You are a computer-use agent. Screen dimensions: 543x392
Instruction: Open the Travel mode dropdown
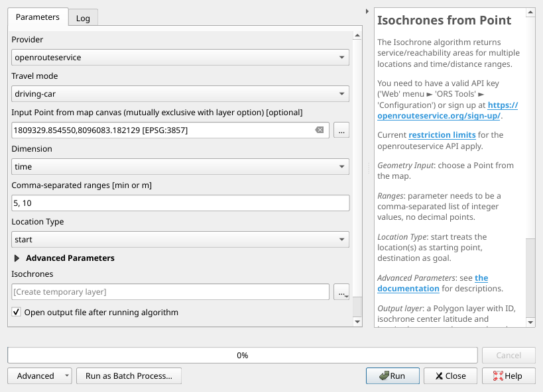(x=180, y=94)
